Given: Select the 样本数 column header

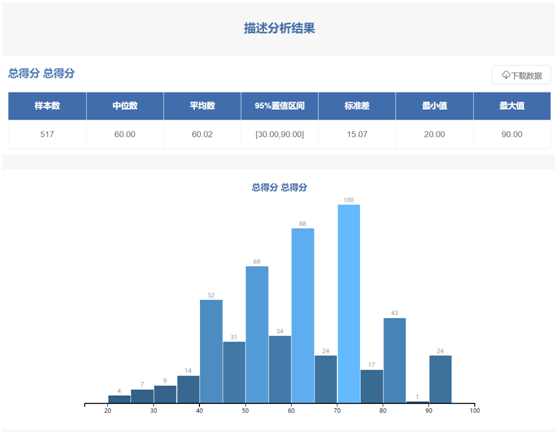Looking at the screenshot, I should pos(47,106).
